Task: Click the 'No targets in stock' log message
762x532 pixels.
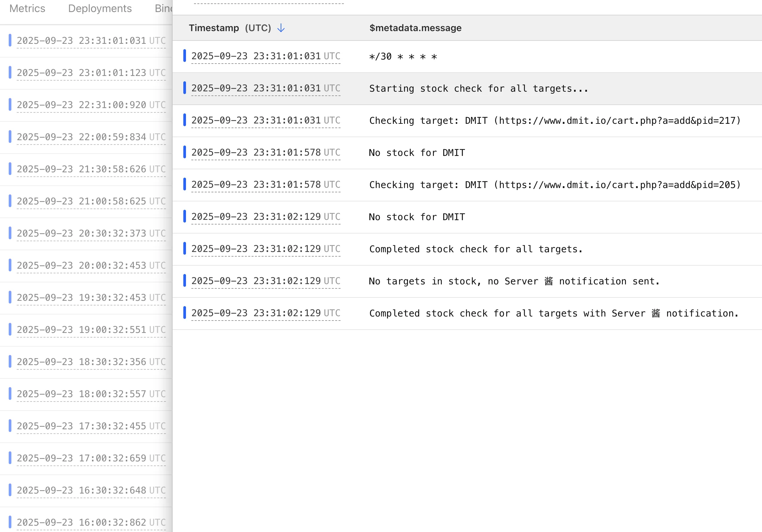Action: point(514,281)
